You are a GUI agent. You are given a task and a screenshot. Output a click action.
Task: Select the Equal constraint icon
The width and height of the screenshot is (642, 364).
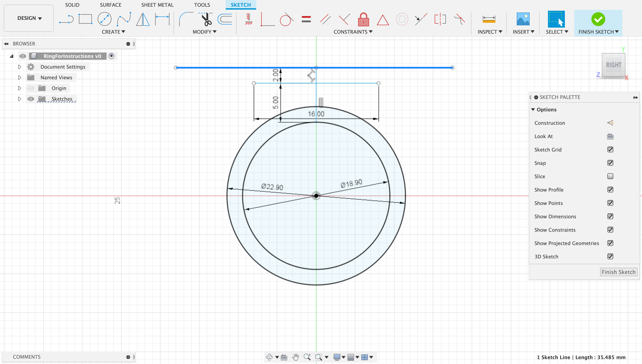(306, 19)
